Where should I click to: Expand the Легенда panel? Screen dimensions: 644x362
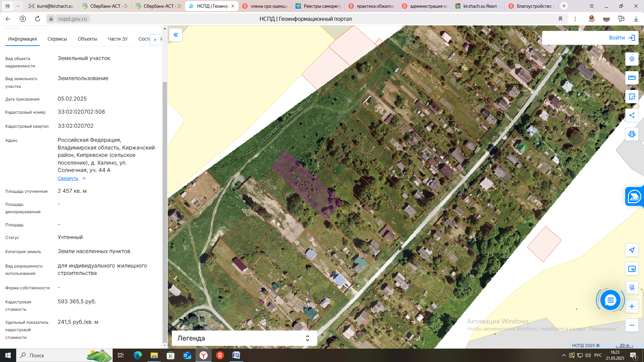point(307,338)
